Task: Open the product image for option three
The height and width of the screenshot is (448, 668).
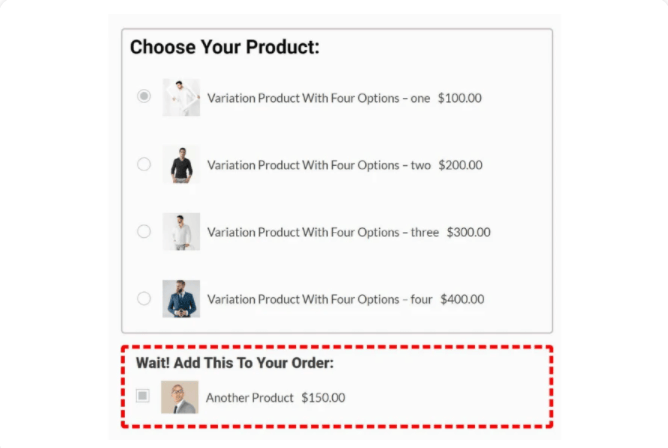Action: 181,231
